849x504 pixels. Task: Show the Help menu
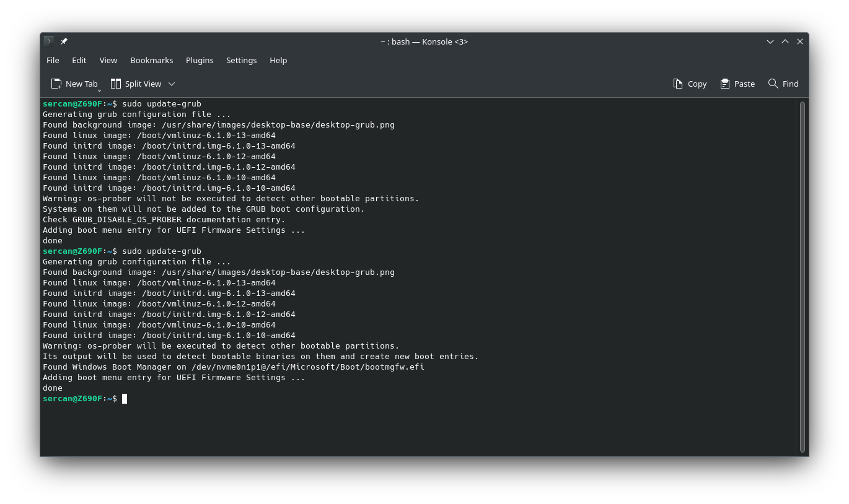click(278, 60)
